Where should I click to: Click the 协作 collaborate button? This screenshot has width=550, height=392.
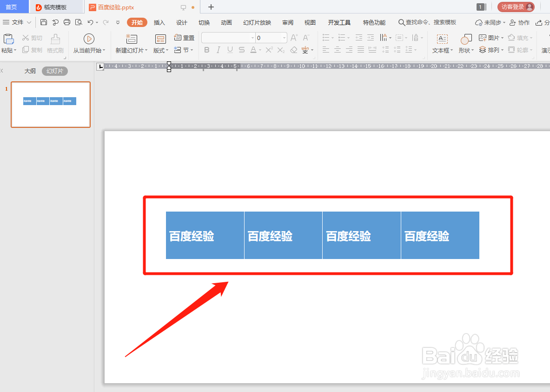point(519,22)
